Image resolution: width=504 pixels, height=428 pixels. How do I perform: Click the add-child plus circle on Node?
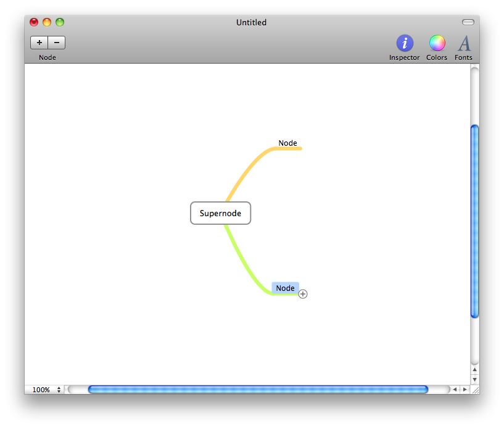click(303, 294)
